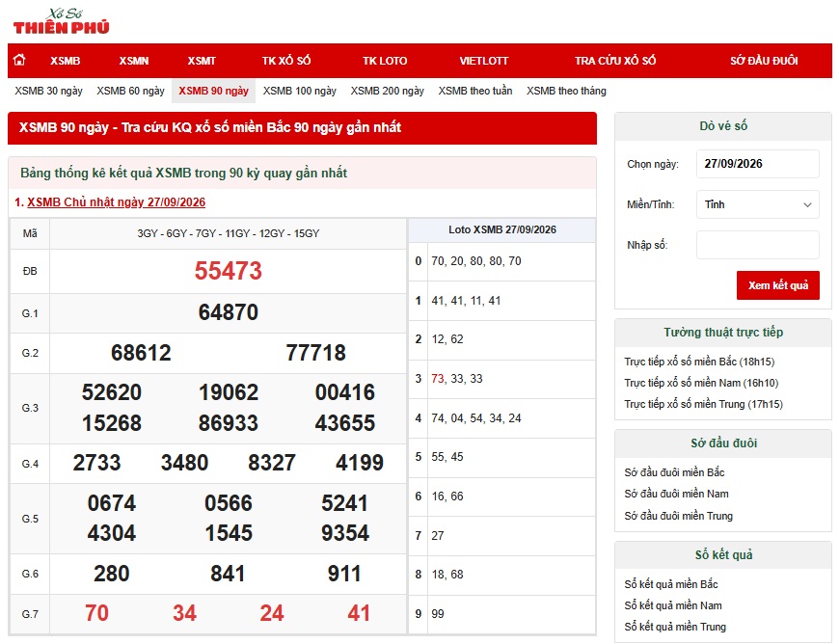The image size is (839, 644).
Task: Open Trực tiếp xổ số miền Nam (16h10)
Action: [x=701, y=383]
